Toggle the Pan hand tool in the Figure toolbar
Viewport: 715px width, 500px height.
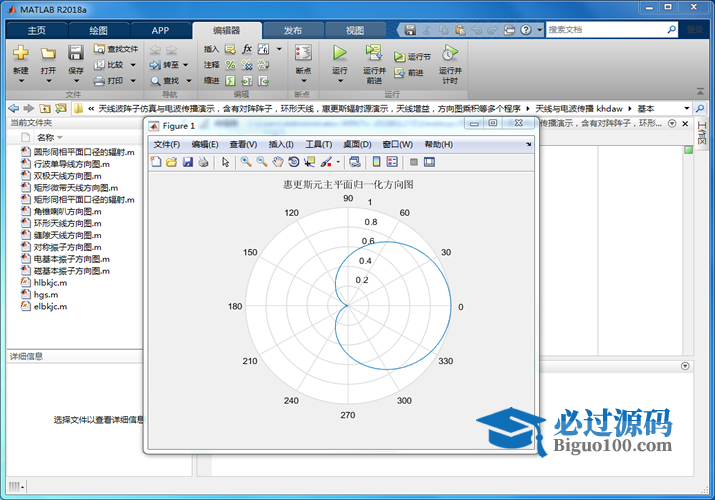pyautogui.click(x=277, y=162)
